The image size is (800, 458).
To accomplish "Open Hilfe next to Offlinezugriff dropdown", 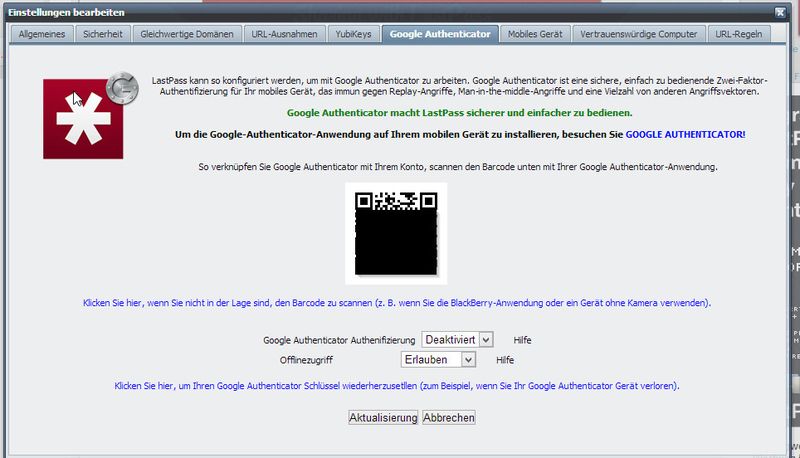I will [x=505, y=360].
